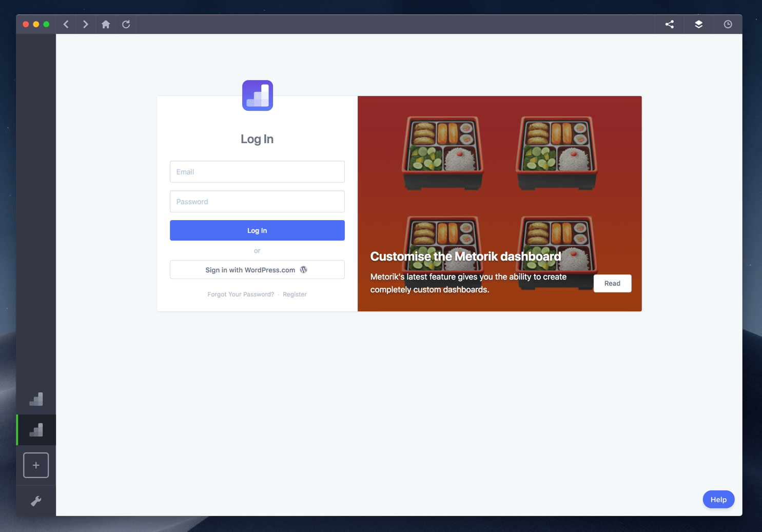Open the share icon in toolbar
This screenshot has height=532, width=762.
pos(670,24)
